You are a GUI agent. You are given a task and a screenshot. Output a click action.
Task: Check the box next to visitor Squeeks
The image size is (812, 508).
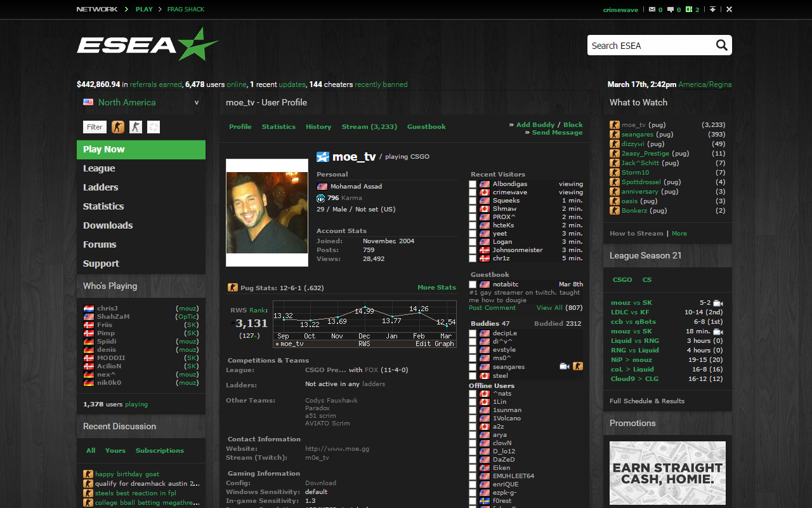click(x=473, y=201)
